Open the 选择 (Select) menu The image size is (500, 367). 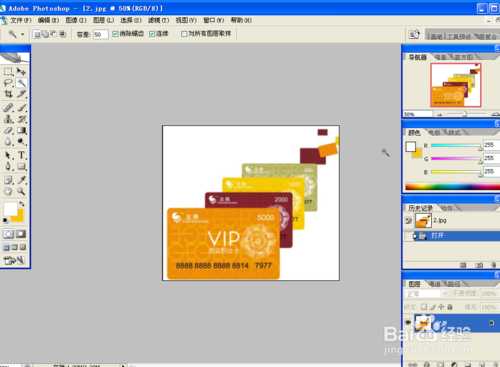(x=131, y=20)
